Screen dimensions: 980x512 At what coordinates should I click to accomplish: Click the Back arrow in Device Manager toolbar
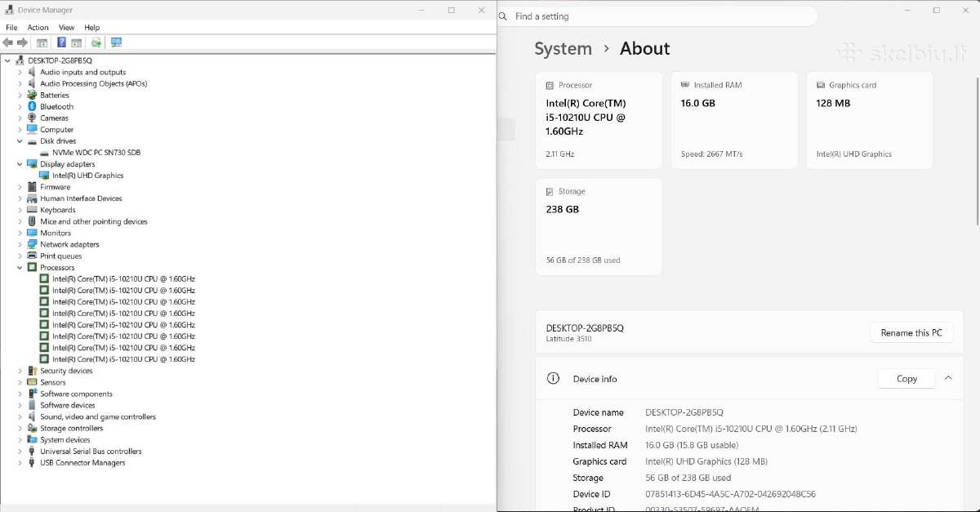pyautogui.click(x=8, y=42)
